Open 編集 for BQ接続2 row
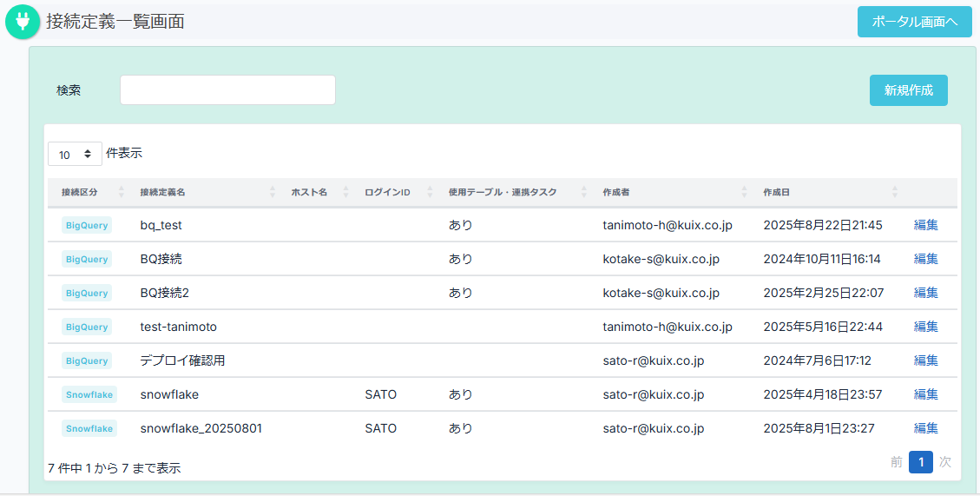This screenshot has height=496, width=980. tap(925, 293)
